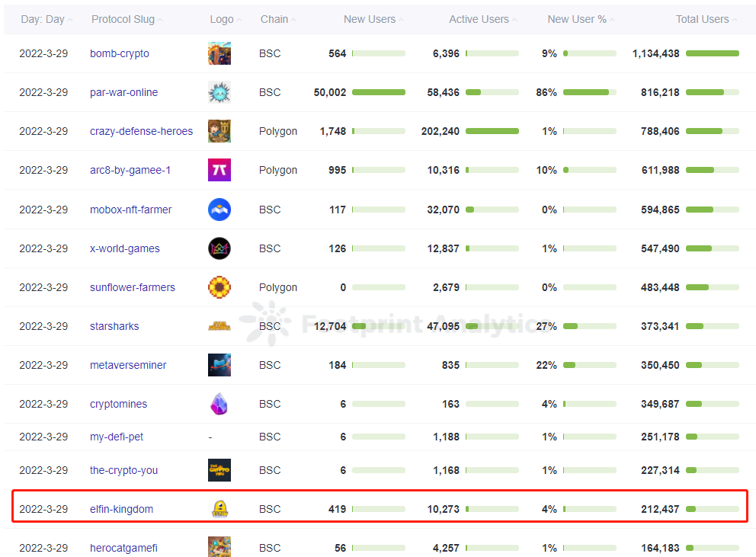Screen dimensions: 756x557
Task: Click the arc8-by-gamee-1 pink logo
Action: [219, 170]
